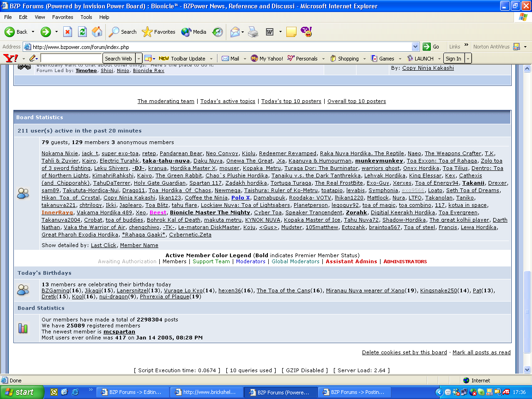Screen dimensions: 532x399
Task: Stop page loading with red X icon
Action: coord(67,32)
